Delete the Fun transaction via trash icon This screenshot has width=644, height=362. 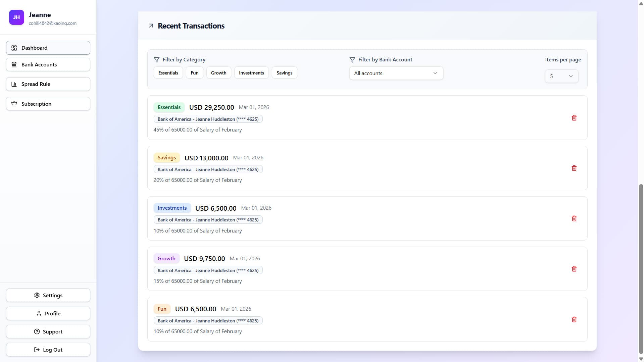coord(574,319)
